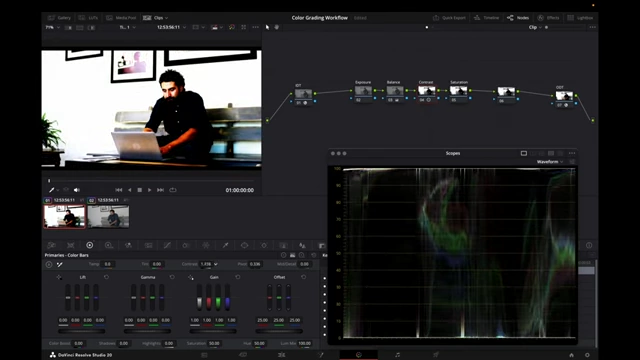The height and width of the screenshot is (360, 640).
Task: Open Project Manager with home icon
Action: (571, 355)
